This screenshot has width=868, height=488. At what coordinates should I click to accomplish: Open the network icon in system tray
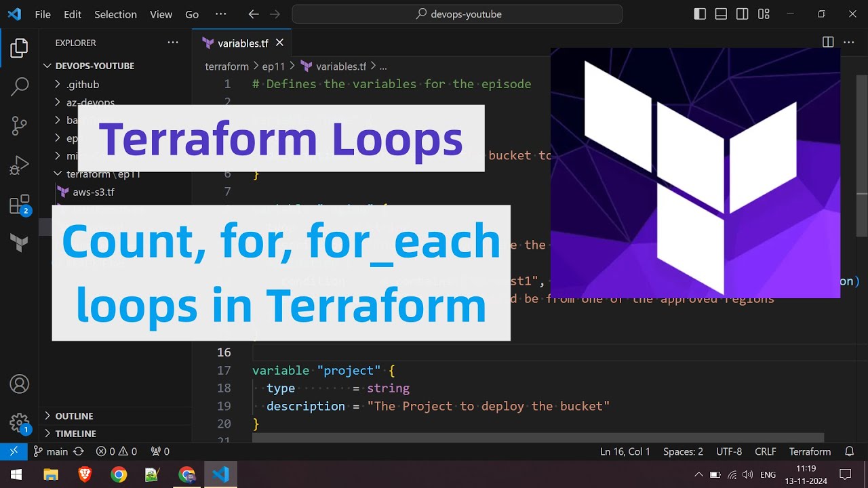(732, 474)
